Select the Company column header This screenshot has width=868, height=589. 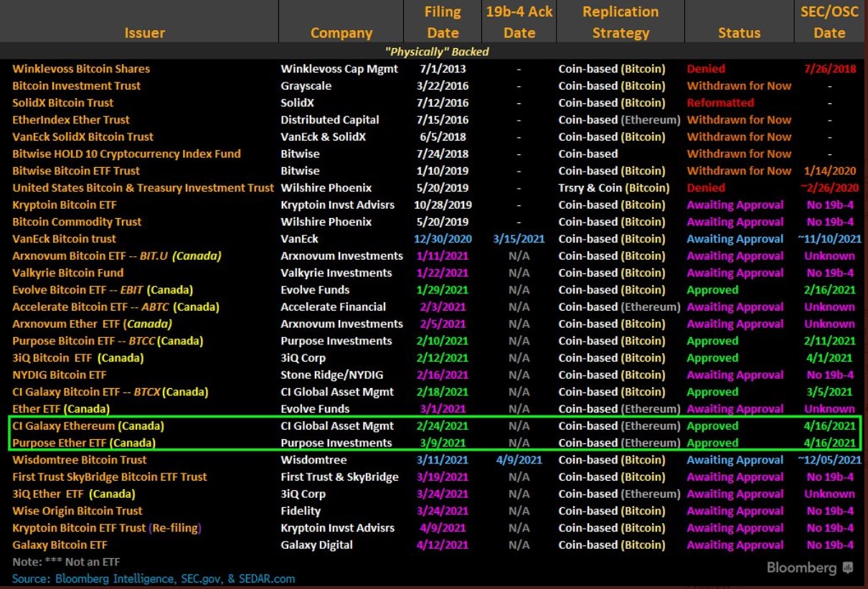pos(341,33)
